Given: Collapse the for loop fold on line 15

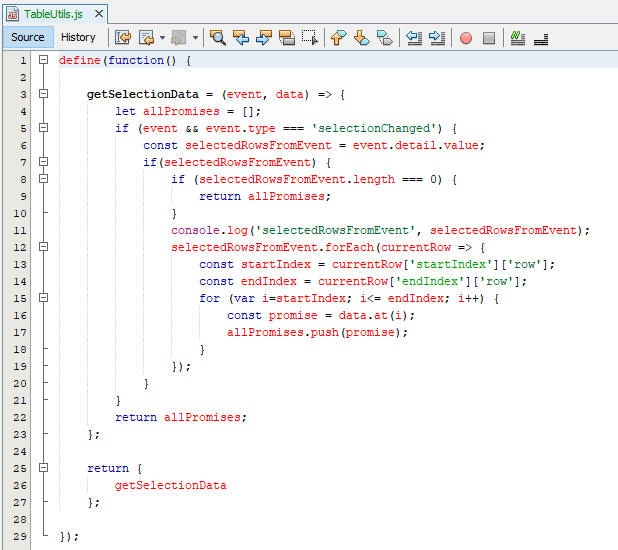Looking at the screenshot, I should tap(43, 298).
